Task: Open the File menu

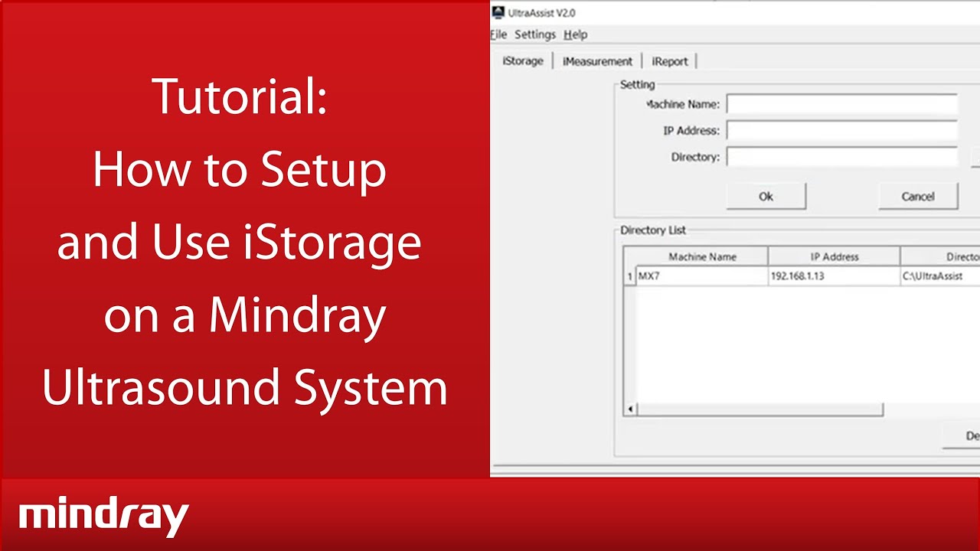Action: click(x=498, y=34)
